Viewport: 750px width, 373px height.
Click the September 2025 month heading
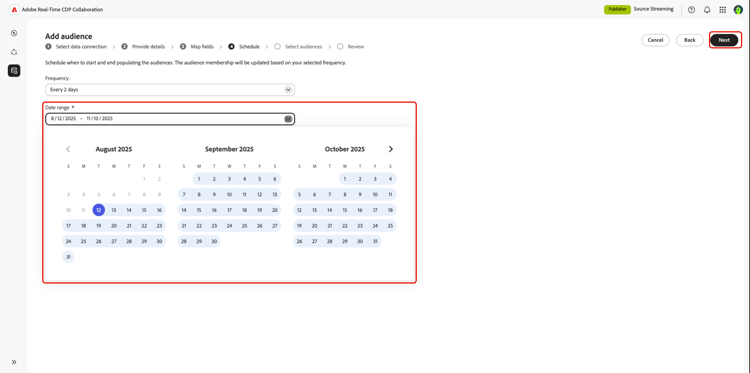230,149
